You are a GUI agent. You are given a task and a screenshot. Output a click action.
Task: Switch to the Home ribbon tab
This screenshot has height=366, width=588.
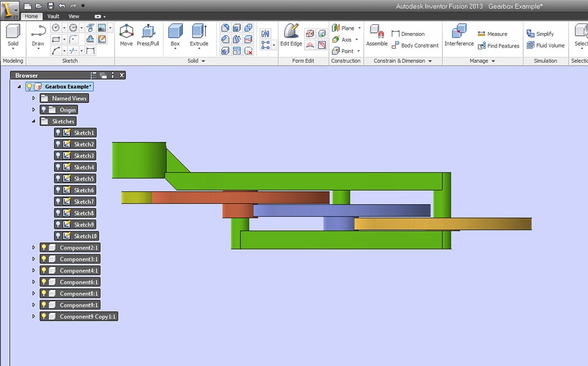(32, 16)
